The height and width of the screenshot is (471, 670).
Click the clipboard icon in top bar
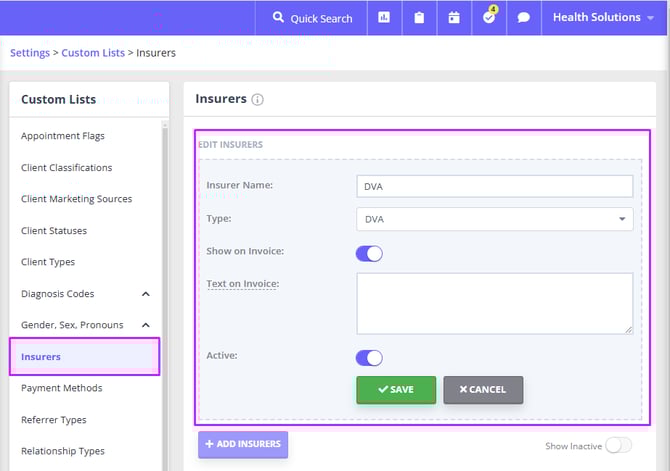point(419,18)
